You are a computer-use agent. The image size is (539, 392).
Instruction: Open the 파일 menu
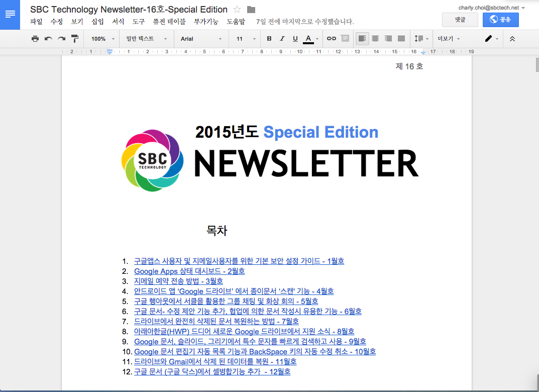36,22
